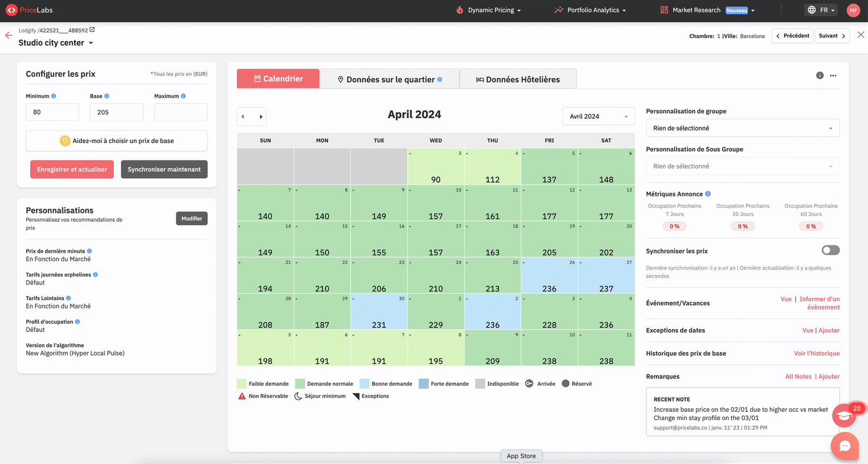Close the listing view with X
This screenshot has height=464, width=868.
coord(861,35)
